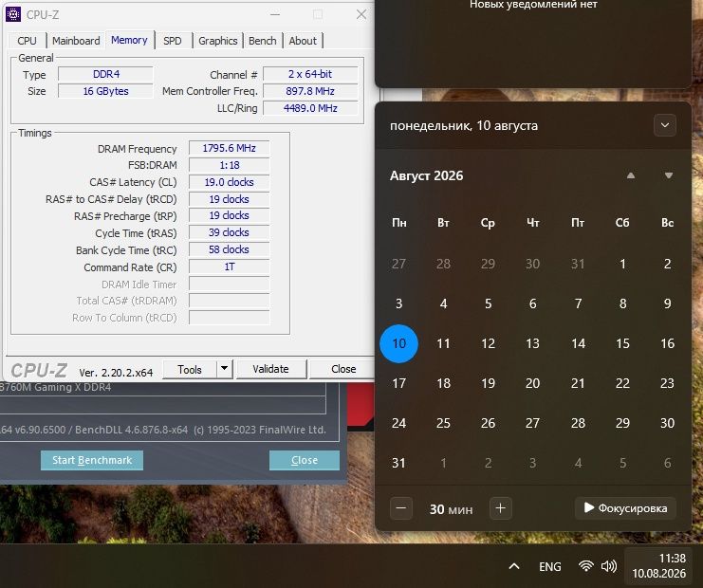This screenshot has width=703, height=588.
Task: Open the SPD tab
Action: point(173,41)
